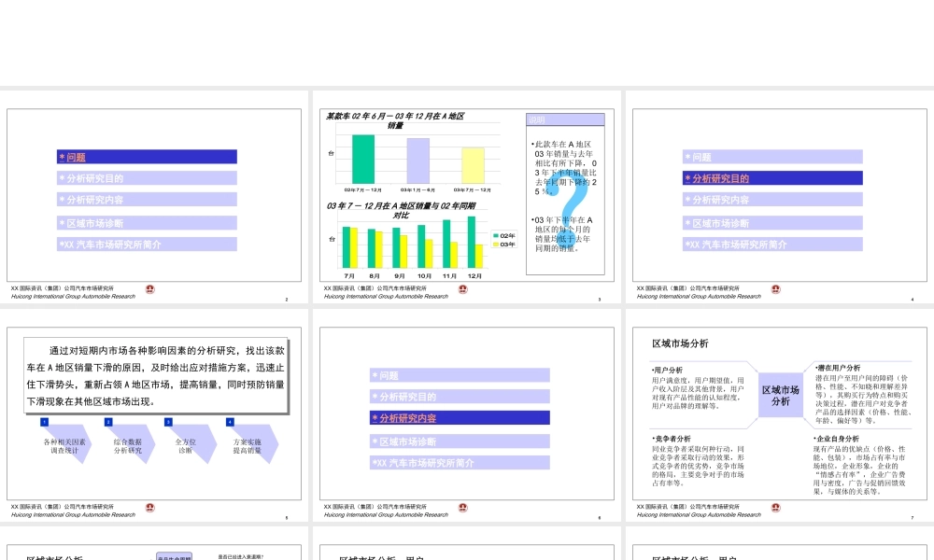Click 区域市场诊断 bar in slide 4

[x=772, y=223]
